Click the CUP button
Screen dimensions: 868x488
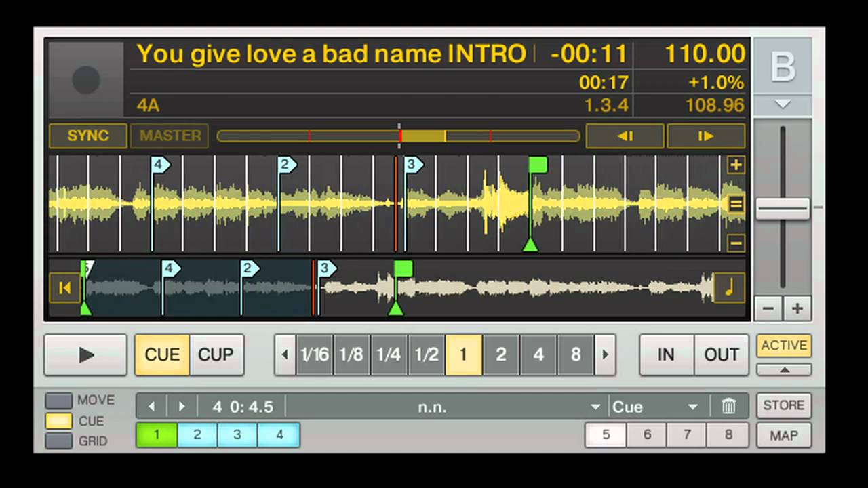click(x=216, y=354)
